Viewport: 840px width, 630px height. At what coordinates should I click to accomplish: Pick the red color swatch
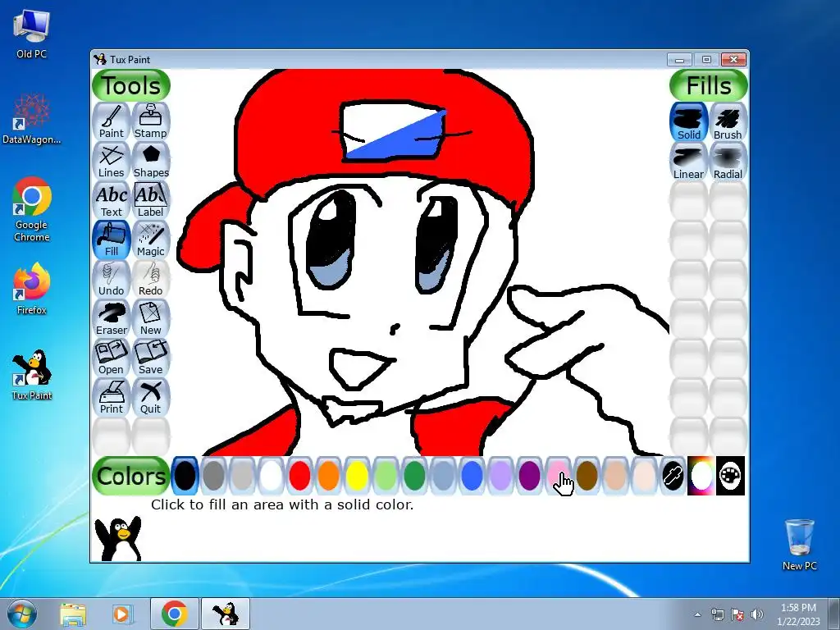pyautogui.click(x=299, y=476)
